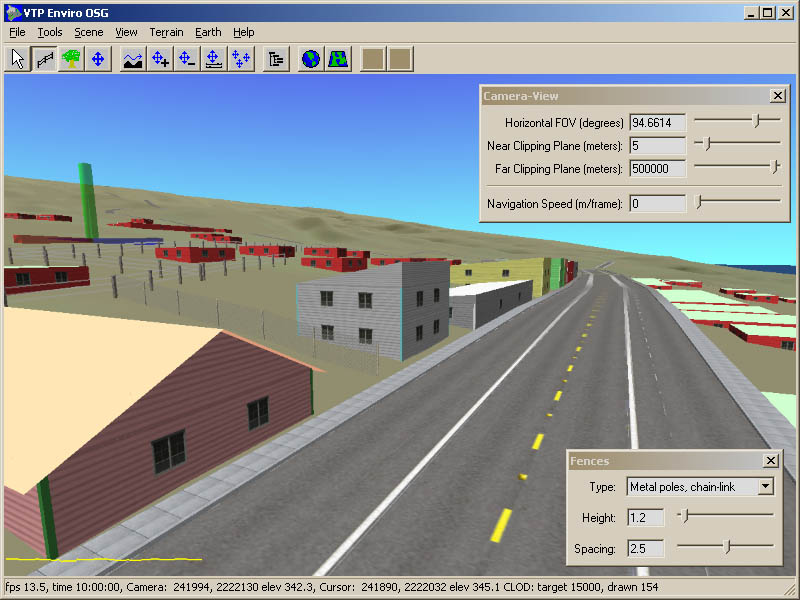Open the Tools menu
This screenshot has height=600, width=800.
click(x=50, y=32)
